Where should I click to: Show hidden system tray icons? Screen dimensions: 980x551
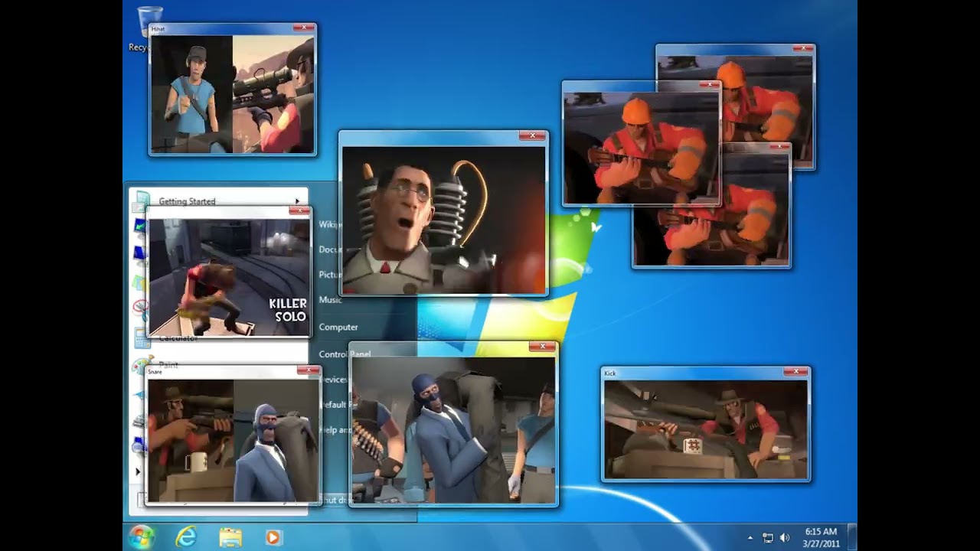(x=750, y=538)
